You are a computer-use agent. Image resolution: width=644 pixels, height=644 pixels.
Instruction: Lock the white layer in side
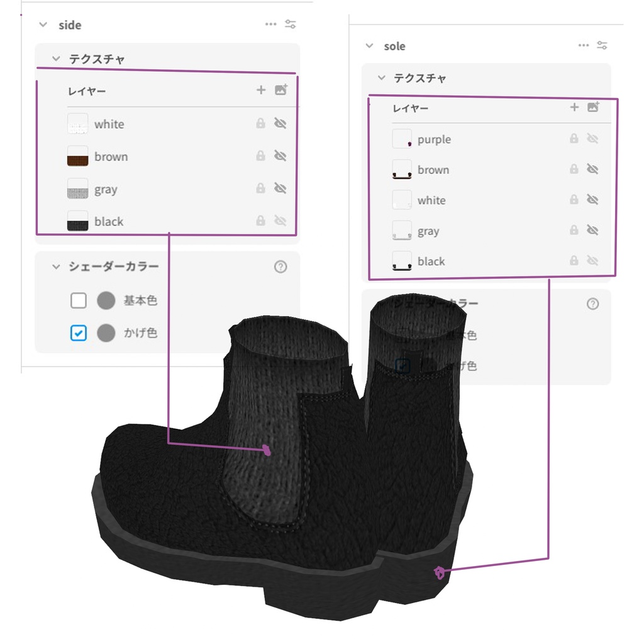point(260,123)
